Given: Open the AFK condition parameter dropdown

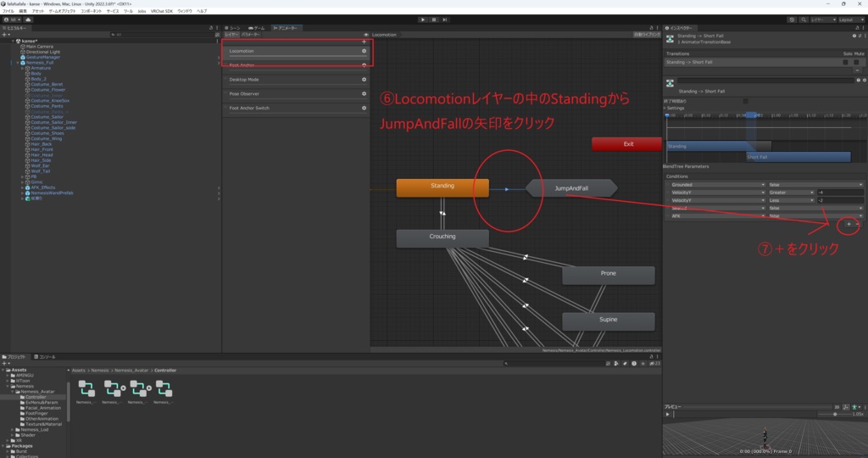Looking at the screenshot, I should coord(718,216).
